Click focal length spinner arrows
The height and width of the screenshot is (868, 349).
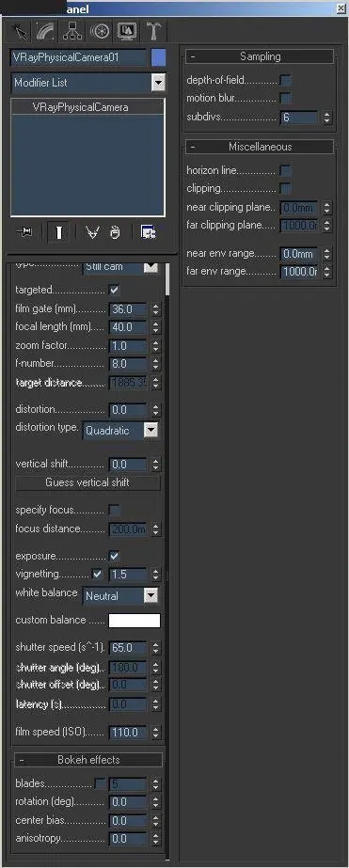(x=155, y=327)
